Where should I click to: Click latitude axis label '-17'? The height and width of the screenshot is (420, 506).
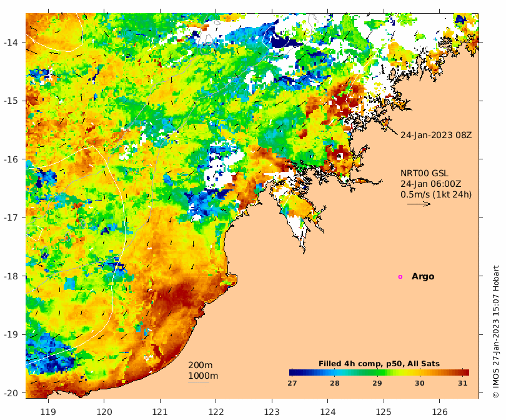pyautogui.click(x=11, y=217)
